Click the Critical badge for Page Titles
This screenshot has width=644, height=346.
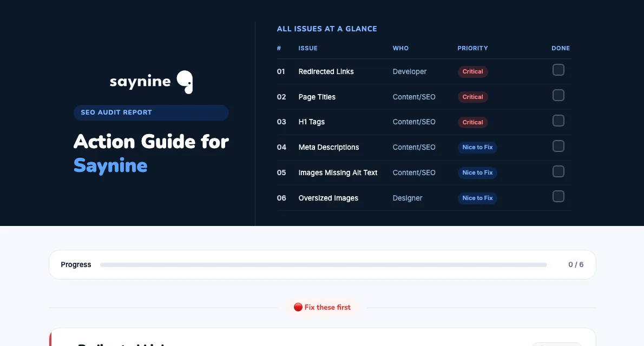coord(473,97)
